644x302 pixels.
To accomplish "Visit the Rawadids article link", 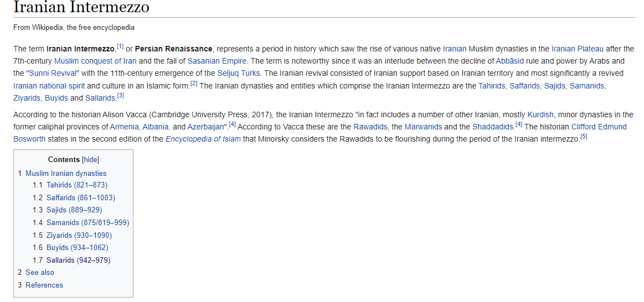I will (370, 126).
